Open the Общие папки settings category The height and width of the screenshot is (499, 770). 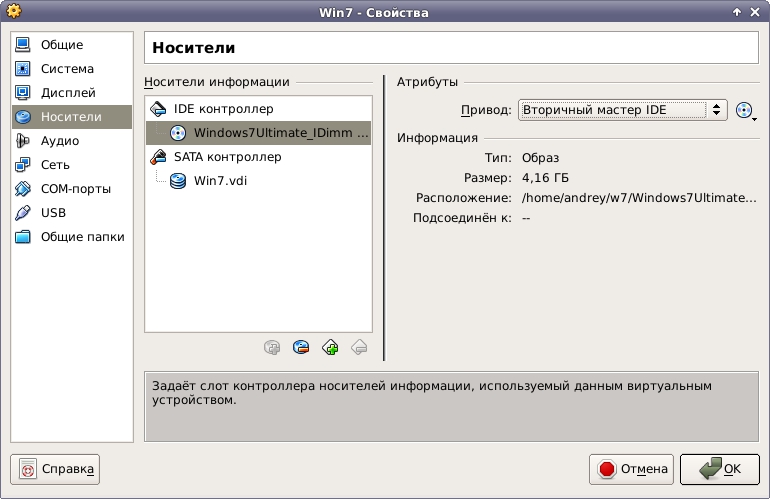point(72,237)
